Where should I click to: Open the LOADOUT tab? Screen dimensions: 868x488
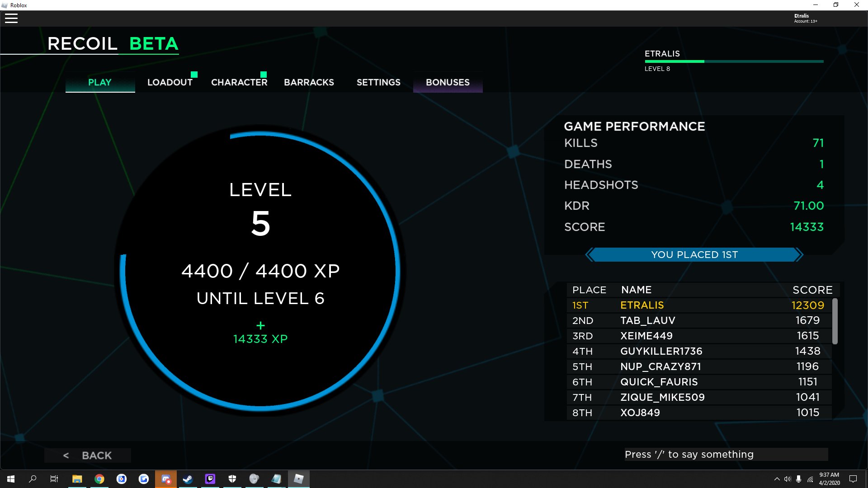point(170,82)
